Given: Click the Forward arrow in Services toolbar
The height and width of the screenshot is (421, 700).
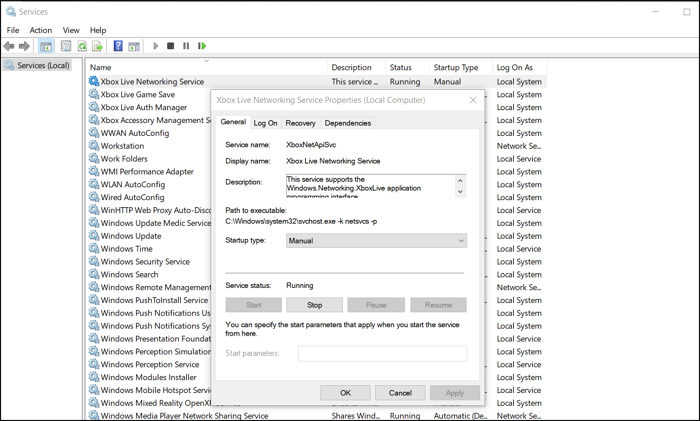Looking at the screenshot, I should 25,46.
